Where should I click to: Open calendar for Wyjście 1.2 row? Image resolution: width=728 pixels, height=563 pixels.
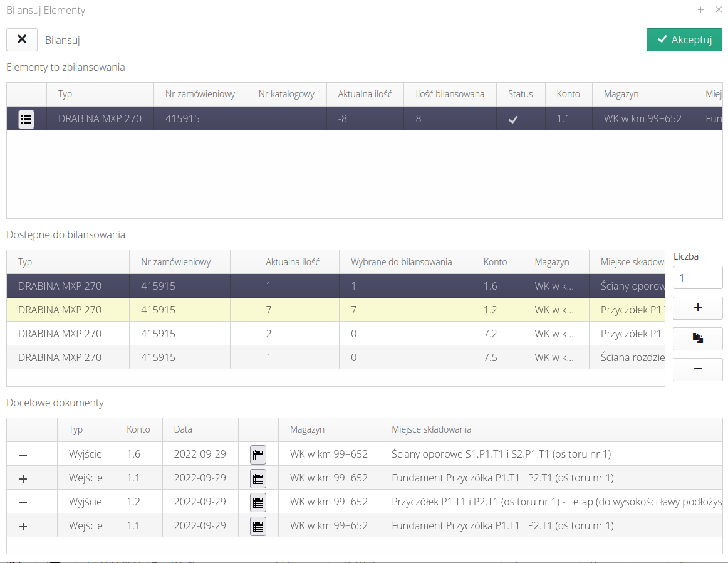click(257, 502)
